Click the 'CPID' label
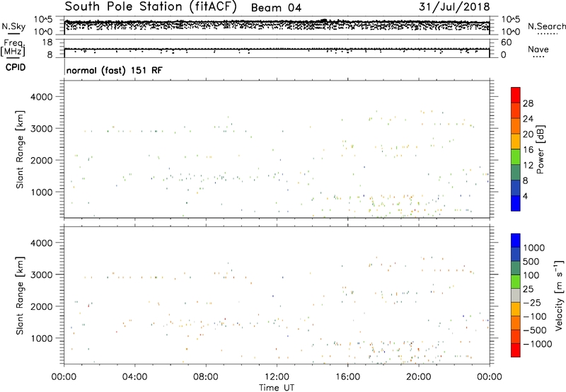The height and width of the screenshot is (392, 566). pyautogui.click(x=16, y=67)
